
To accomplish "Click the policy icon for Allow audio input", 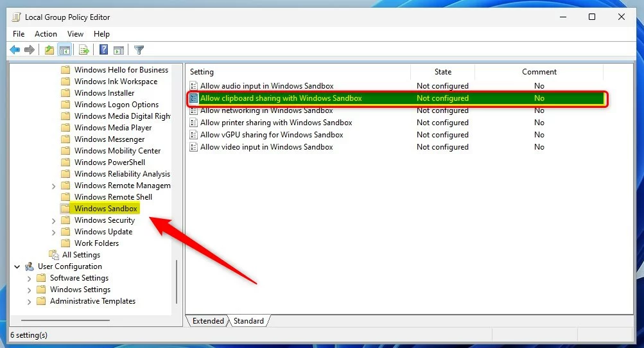I will (193, 86).
